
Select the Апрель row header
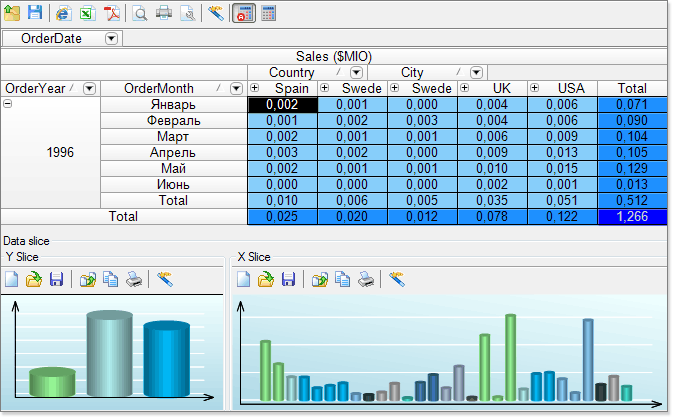pos(173,153)
